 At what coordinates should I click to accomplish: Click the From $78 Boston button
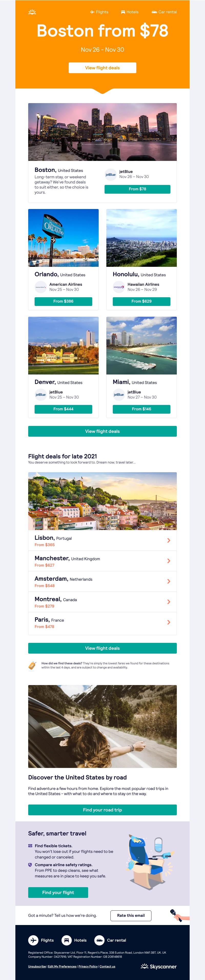tap(137, 189)
